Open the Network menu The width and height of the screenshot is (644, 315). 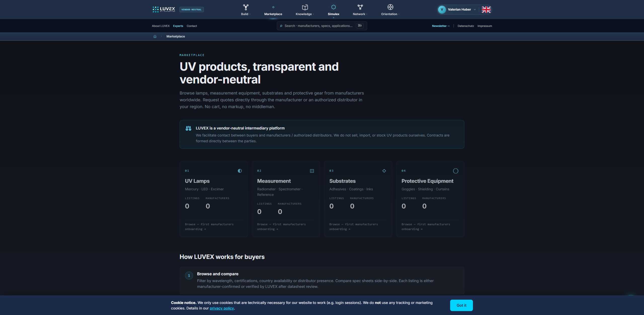(x=360, y=14)
